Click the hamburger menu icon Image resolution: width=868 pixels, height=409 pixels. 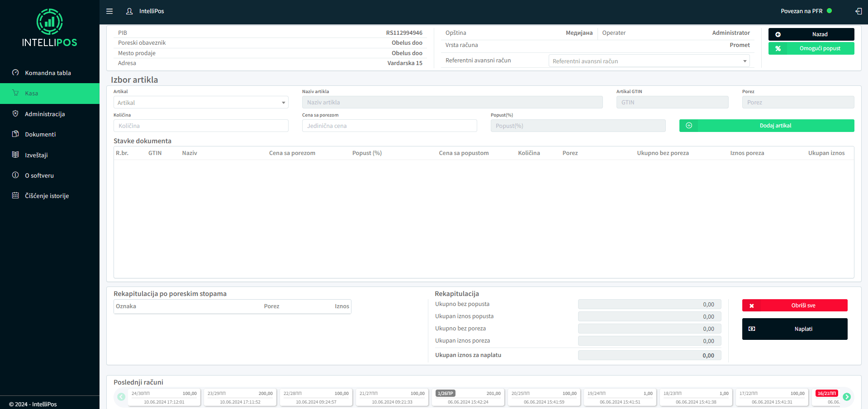pyautogui.click(x=109, y=11)
